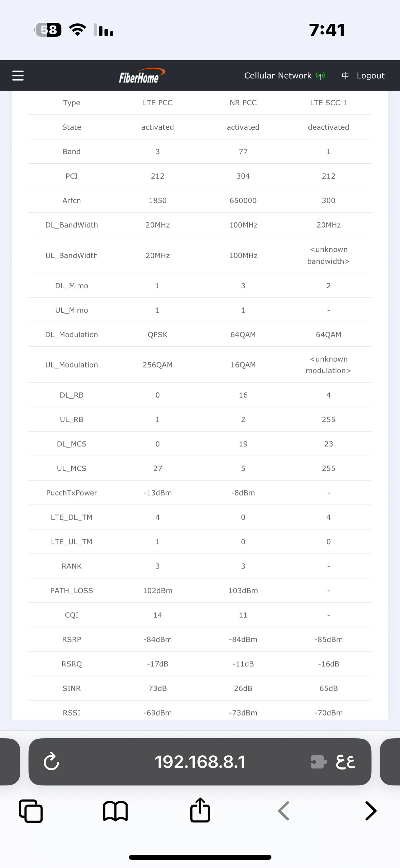Reload the page with the refresh icon
This screenshot has height=868, width=400.
tap(52, 761)
